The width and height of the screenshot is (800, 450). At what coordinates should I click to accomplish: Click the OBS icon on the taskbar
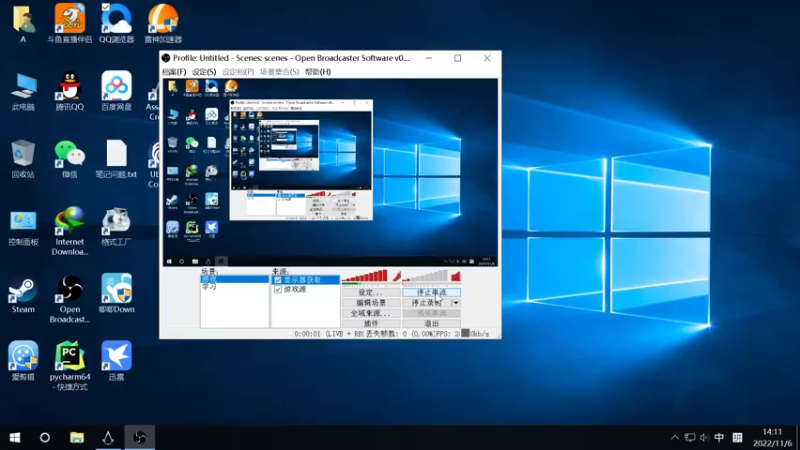click(x=139, y=438)
